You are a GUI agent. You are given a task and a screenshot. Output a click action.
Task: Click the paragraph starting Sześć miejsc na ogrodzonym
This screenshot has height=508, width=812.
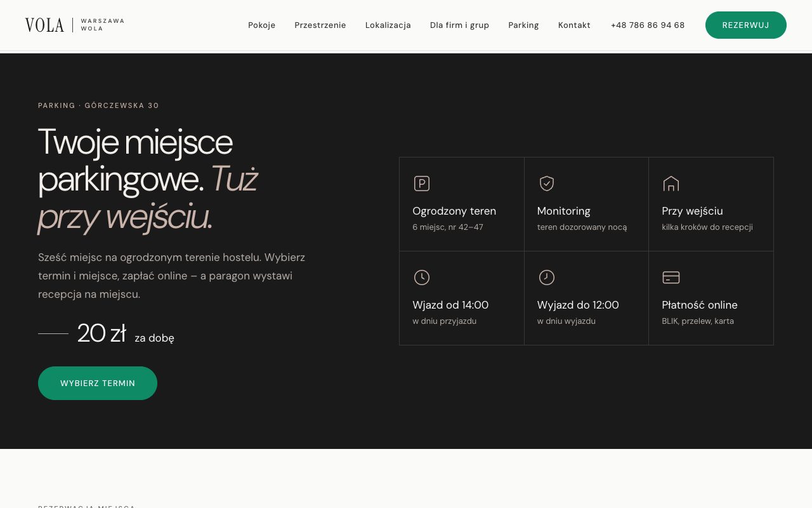click(172, 276)
